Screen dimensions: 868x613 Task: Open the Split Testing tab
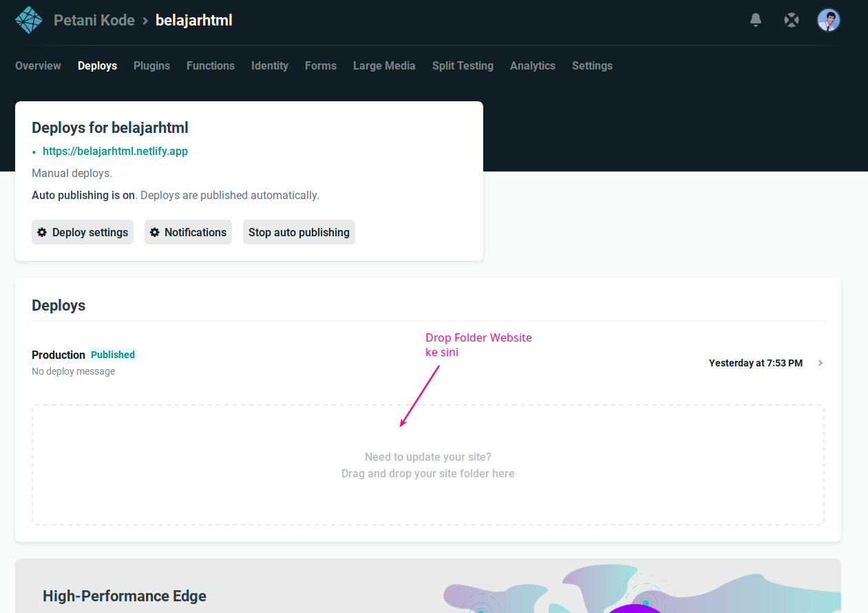click(463, 65)
